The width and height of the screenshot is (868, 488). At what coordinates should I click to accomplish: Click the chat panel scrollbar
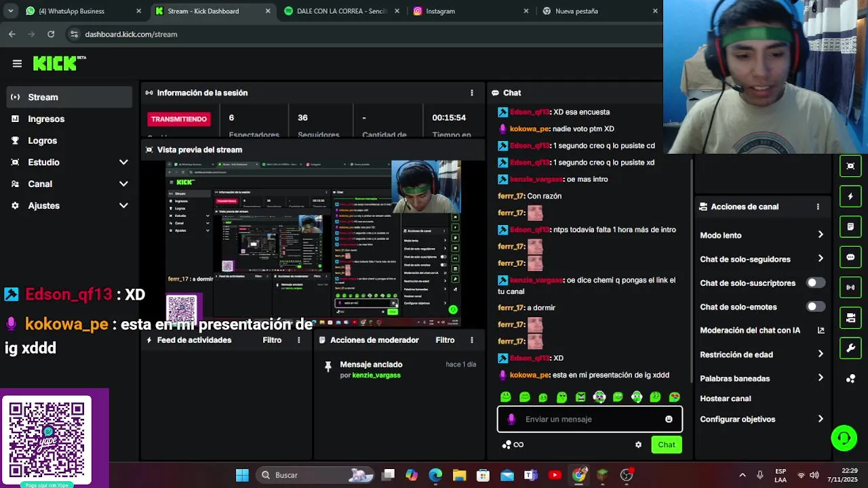tap(691, 271)
